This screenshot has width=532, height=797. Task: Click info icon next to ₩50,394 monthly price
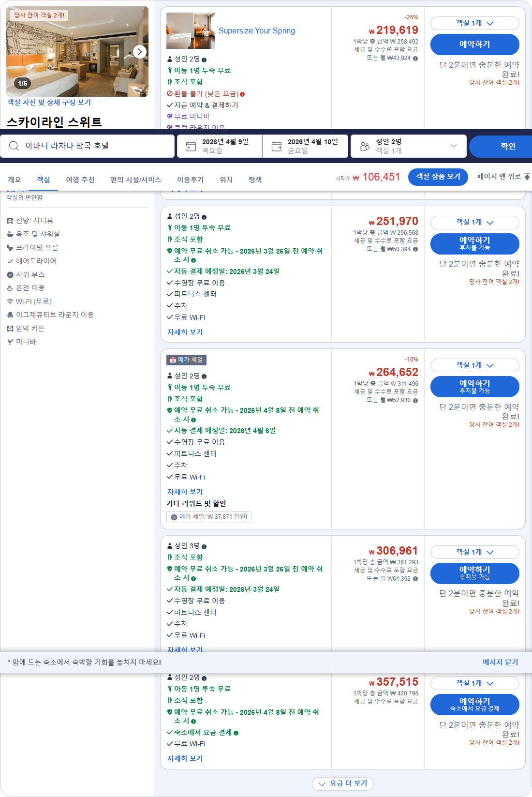[415, 249]
